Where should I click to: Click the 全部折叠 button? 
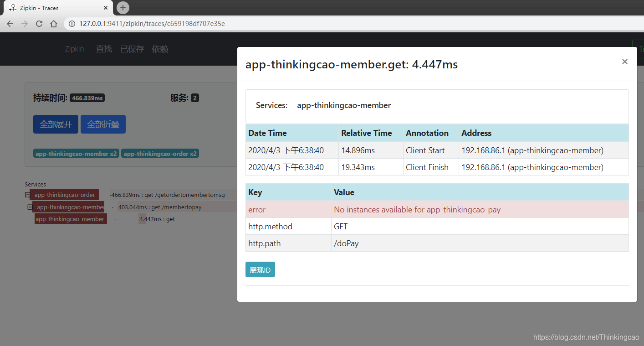(103, 124)
